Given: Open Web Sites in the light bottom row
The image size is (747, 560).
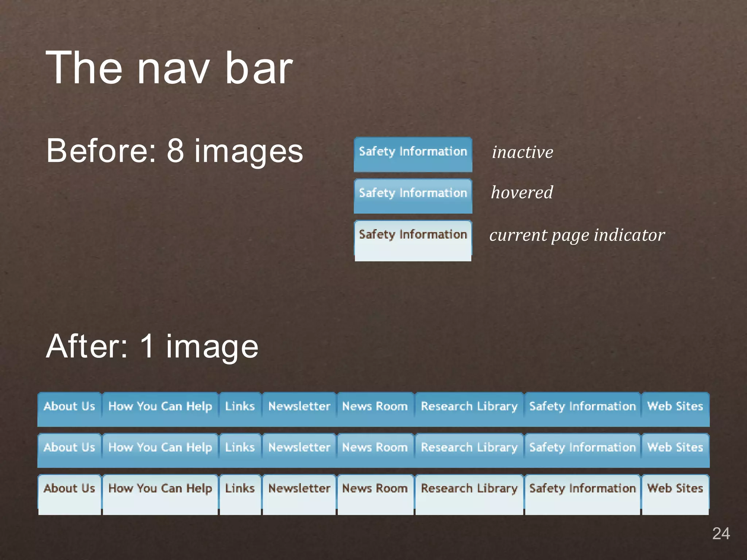Looking at the screenshot, I should coord(676,494).
